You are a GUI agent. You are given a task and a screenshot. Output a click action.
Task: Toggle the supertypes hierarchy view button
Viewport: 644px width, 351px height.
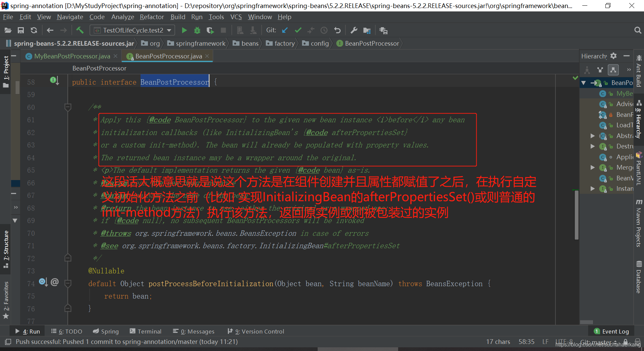tap(600, 70)
